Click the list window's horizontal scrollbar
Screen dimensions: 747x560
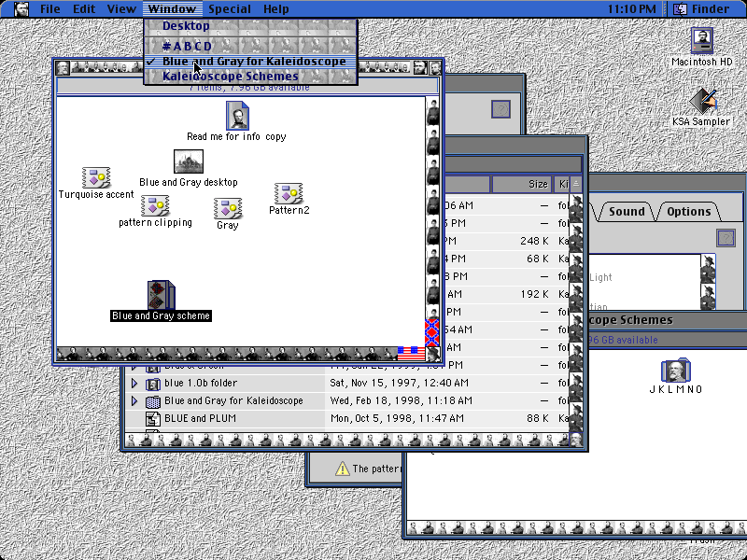click(x=346, y=440)
